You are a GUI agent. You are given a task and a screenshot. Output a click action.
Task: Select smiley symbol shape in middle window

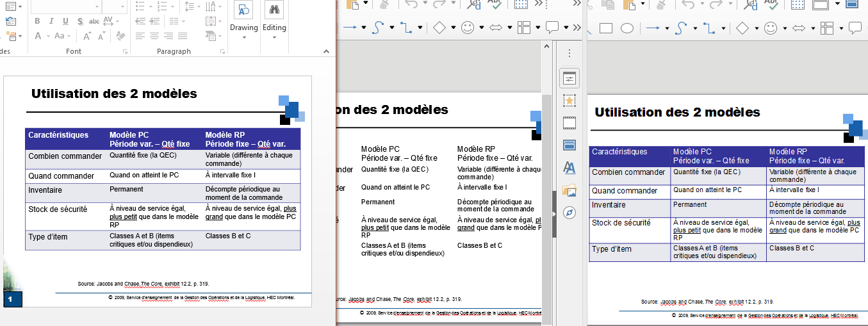(468, 28)
